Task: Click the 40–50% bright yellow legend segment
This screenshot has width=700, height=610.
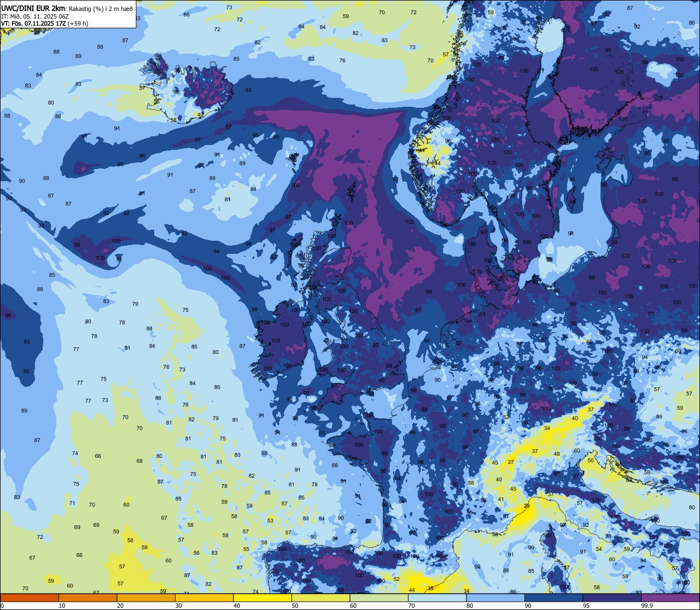Action: pos(262,597)
